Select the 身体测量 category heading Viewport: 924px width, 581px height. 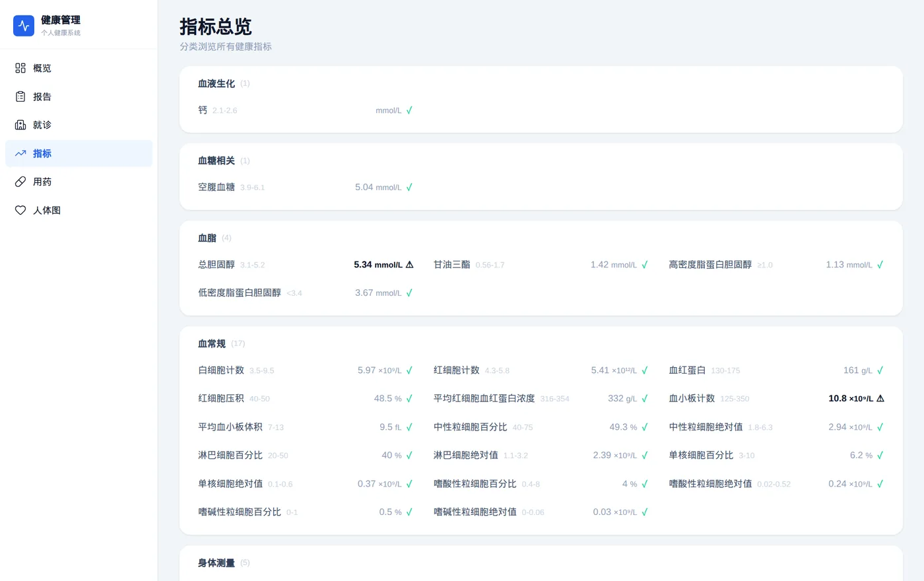click(x=216, y=563)
